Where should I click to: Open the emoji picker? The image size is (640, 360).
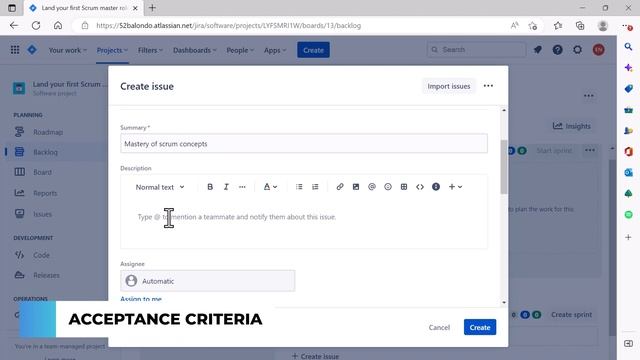coord(388,187)
